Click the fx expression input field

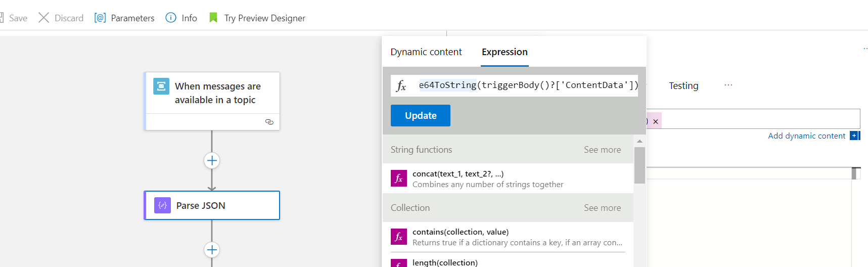[515, 85]
